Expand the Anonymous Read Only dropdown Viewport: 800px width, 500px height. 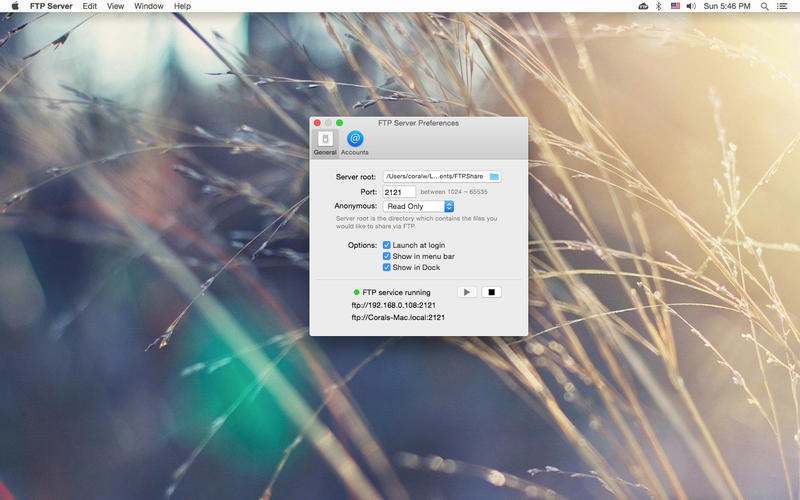click(418, 206)
